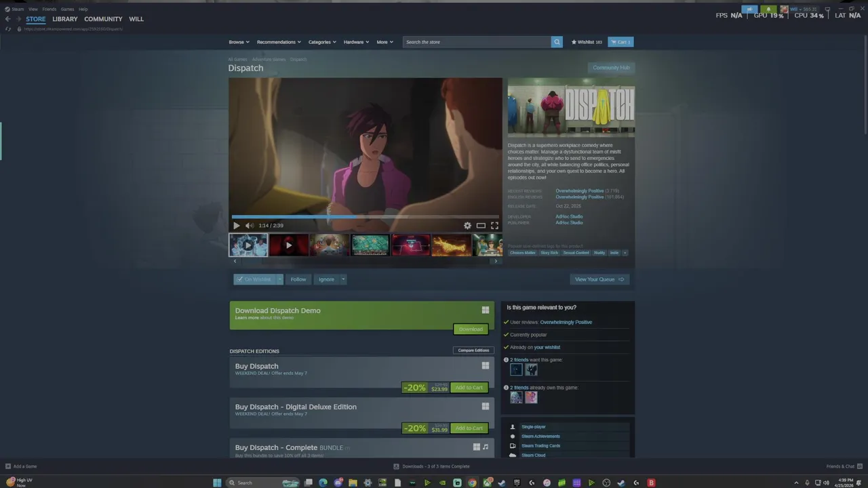This screenshot has width=868, height=488.
Task: Open the Wishlist link with star icon
Action: click(587, 42)
